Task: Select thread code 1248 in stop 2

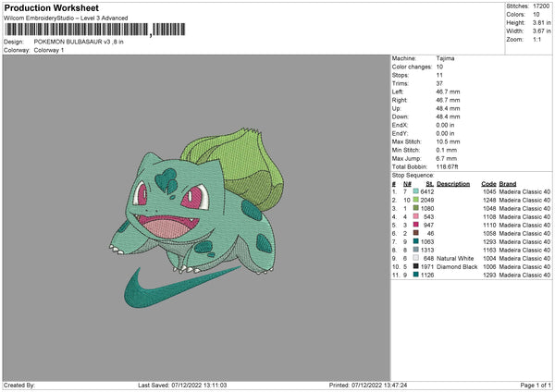Action: [489, 201]
